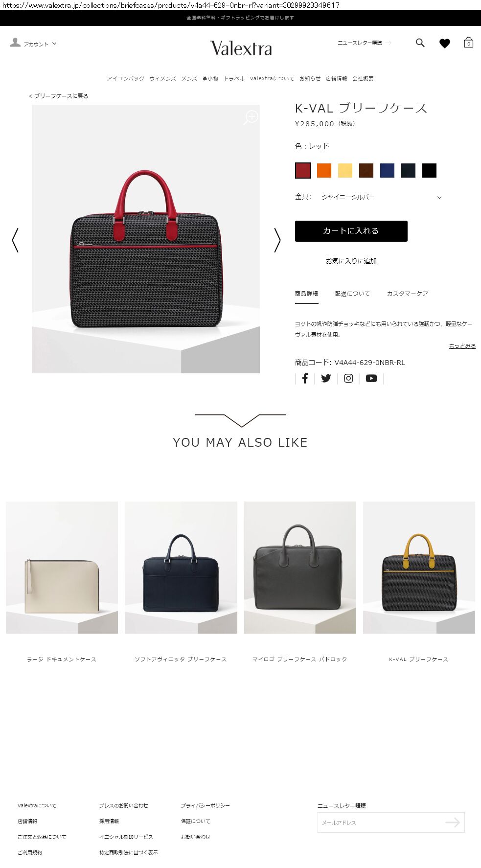Expand the アカウント account dropdown
The height and width of the screenshot is (868, 481).
click(x=33, y=44)
